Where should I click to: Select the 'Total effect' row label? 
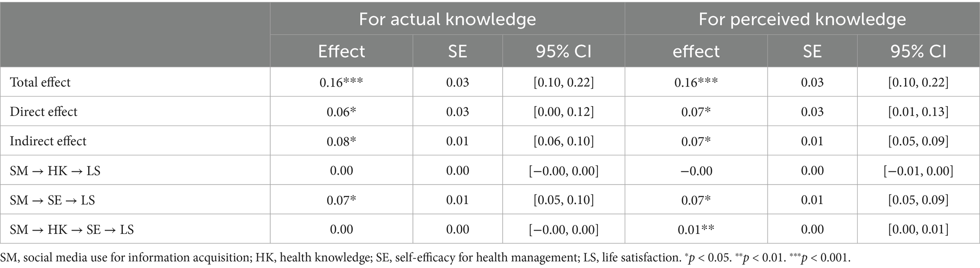[40, 82]
